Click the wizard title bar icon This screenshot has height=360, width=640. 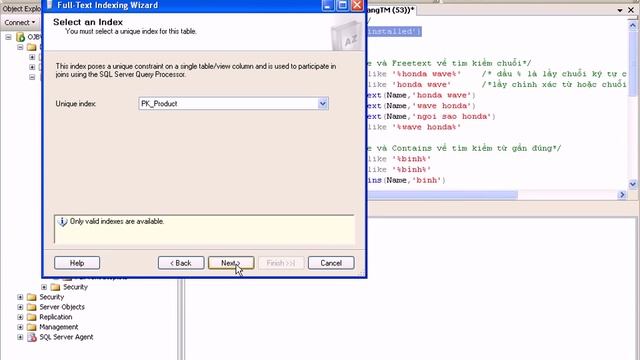point(49,5)
